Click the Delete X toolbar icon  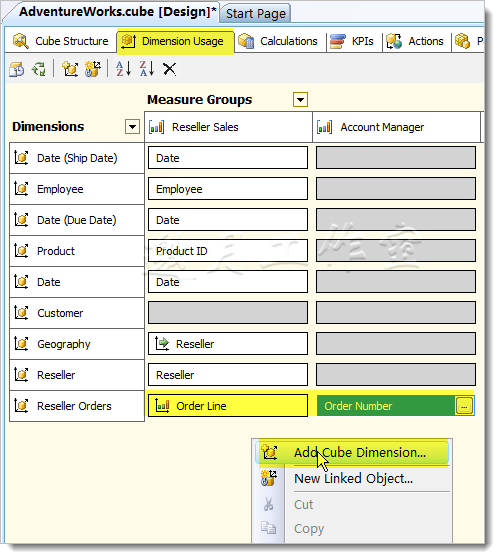point(169,69)
